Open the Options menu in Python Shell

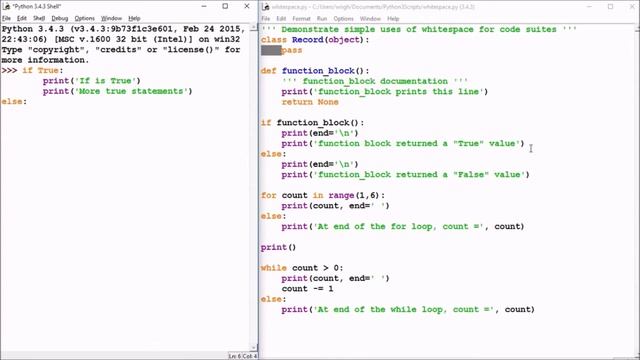coord(84,18)
